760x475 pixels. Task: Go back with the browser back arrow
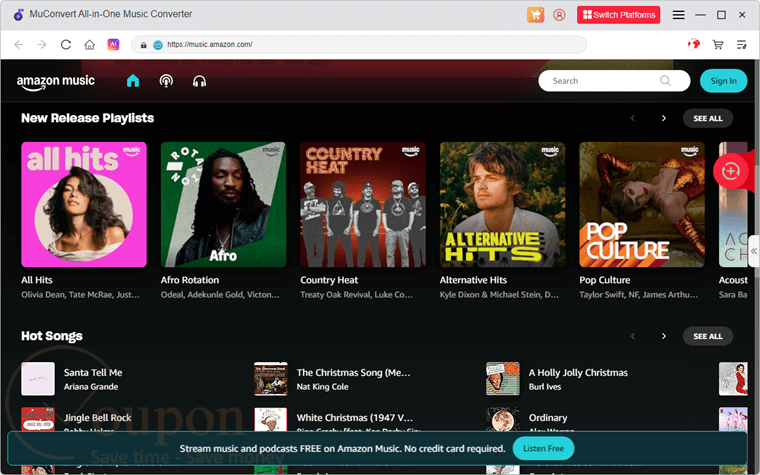[18, 45]
